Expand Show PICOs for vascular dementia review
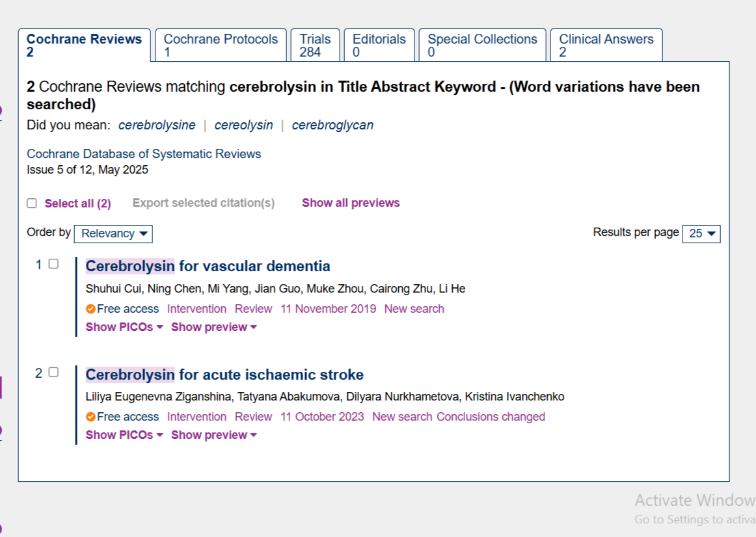The width and height of the screenshot is (756, 537). tap(124, 327)
